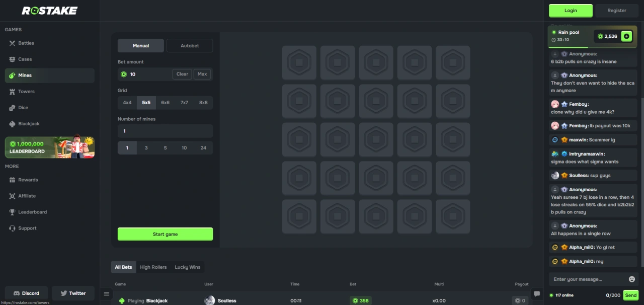Image resolution: width=644 pixels, height=305 pixels.
Task: Open the Dice game
Action: coord(50,108)
